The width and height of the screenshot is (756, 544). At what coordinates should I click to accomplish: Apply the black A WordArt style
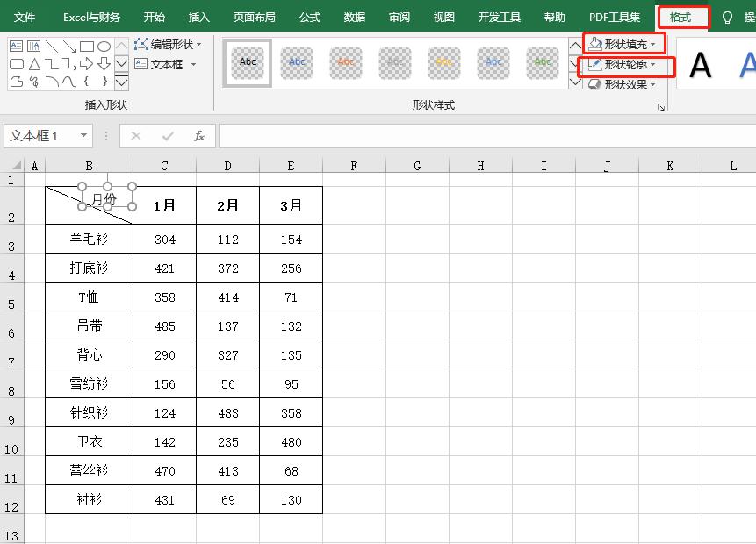click(700, 65)
